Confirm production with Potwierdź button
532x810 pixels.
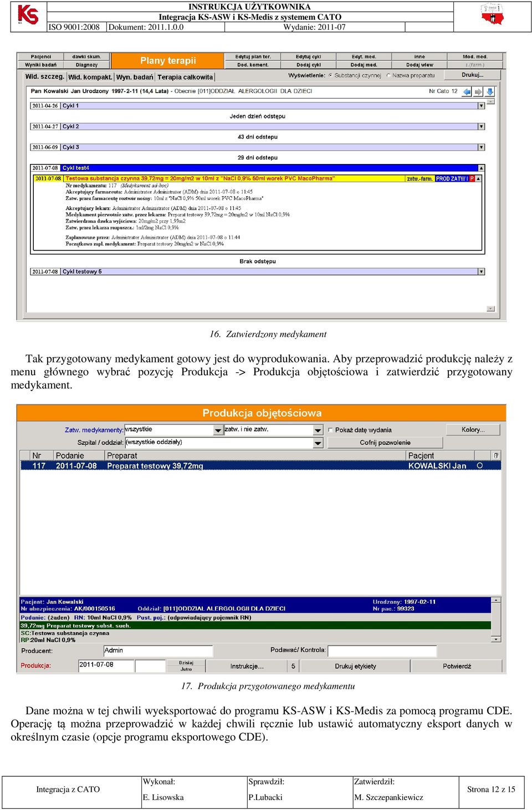(x=457, y=666)
